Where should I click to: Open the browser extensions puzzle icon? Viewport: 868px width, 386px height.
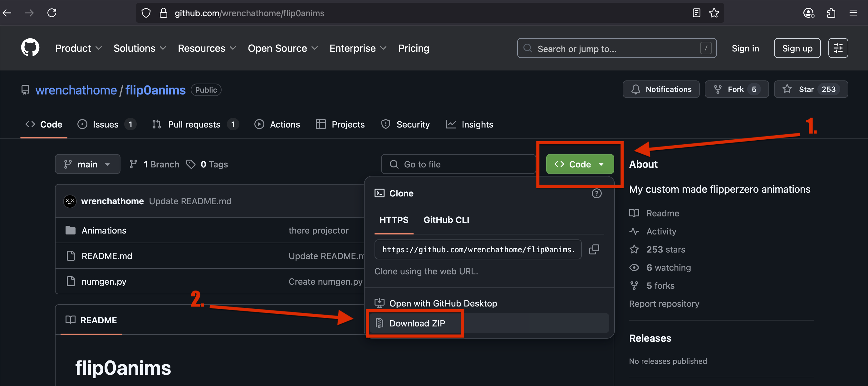coord(831,13)
